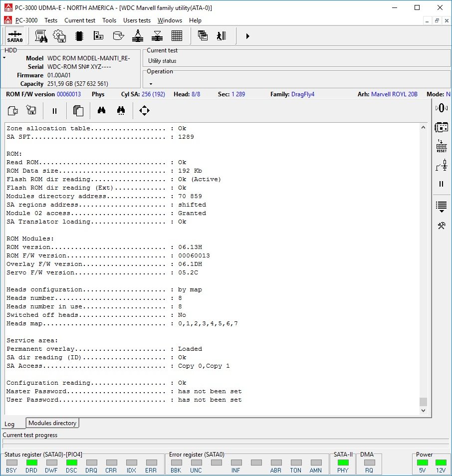Viewport: 452px width, 476px height.
Task: Open the sector grid toolbar icon
Action: pos(177,36)
